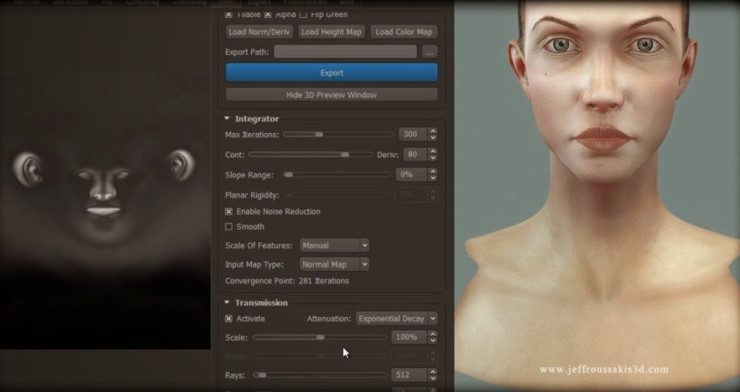740x392 pixels.
Task: Click the Transmission Scale slider handle
Action: pyautogui.click(x=320, y=337)
